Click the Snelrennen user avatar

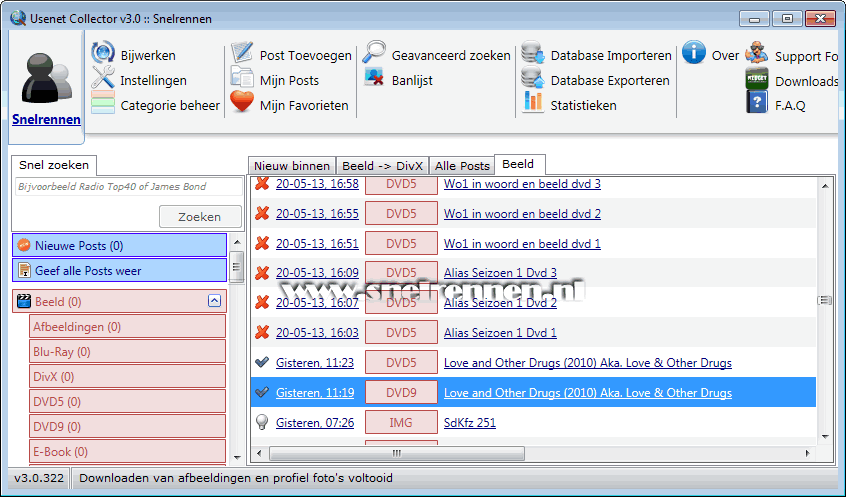tap(46, 78)
